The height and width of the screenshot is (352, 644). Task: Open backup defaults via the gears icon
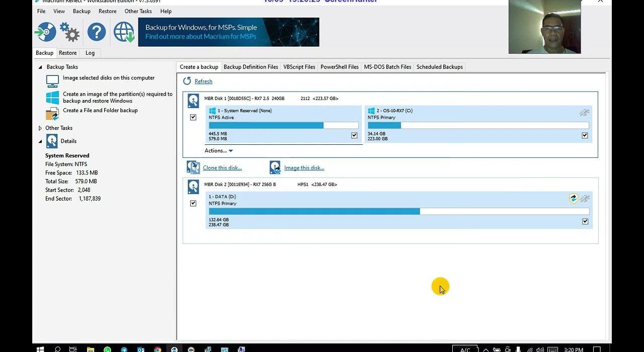click(70, 32)
